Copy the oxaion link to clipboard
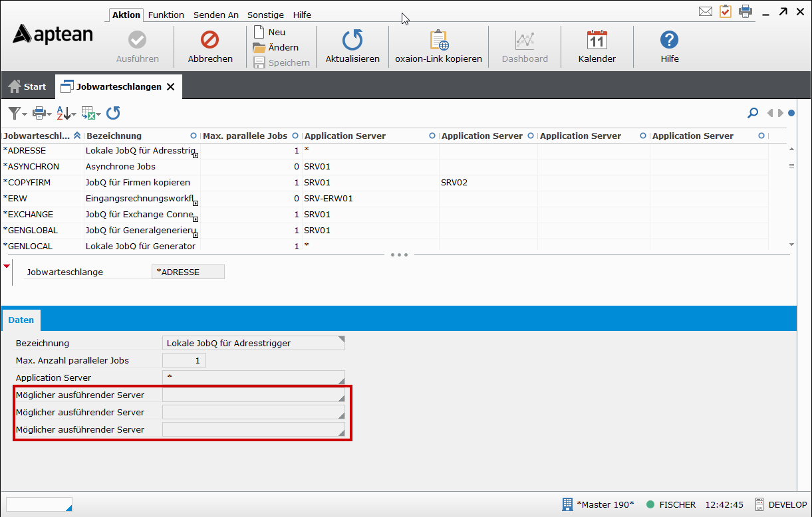The height and width of the screenshot is (517, 812). point(438,41)
